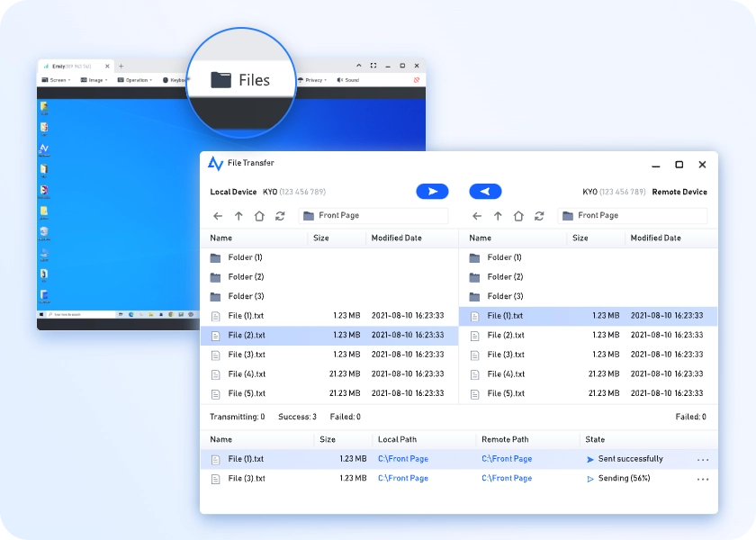Click the magnified Files toolbar button
Image resolution: width=756 pixels, height=540 pixels.
pyautogui.click(x=240, y=80)
